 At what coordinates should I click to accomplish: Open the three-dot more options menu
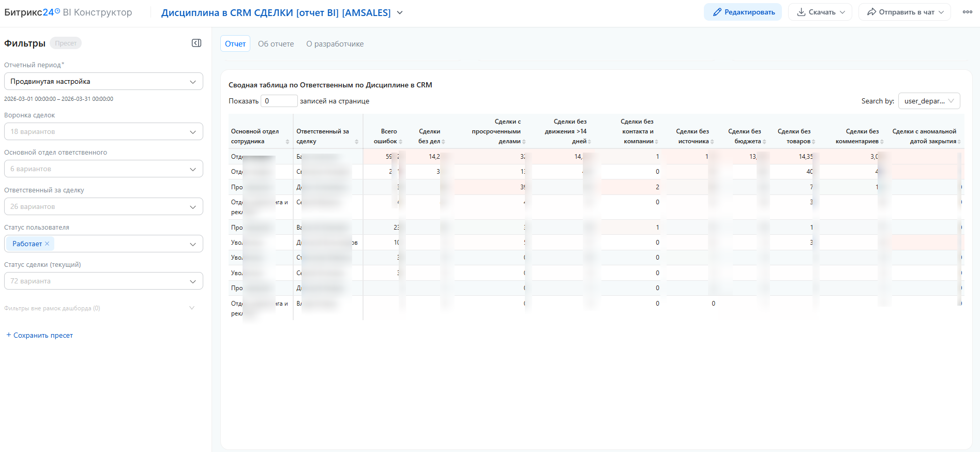point(967,12)
